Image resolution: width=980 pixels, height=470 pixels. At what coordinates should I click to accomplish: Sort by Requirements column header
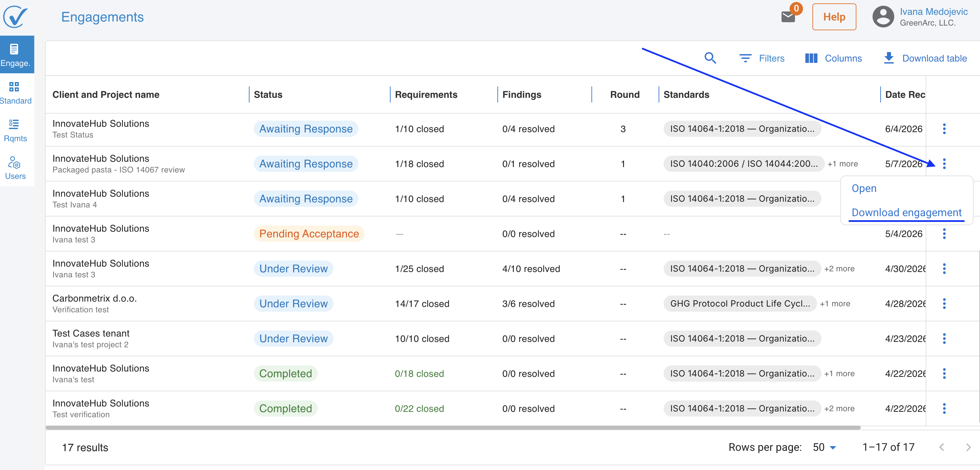click(426, 94)
